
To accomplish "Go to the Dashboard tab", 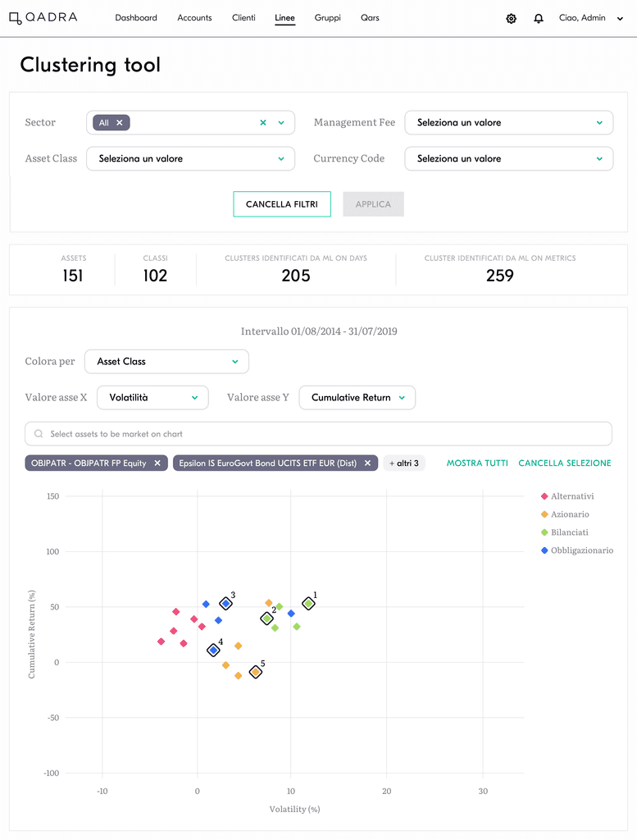I will coord(136,18).
